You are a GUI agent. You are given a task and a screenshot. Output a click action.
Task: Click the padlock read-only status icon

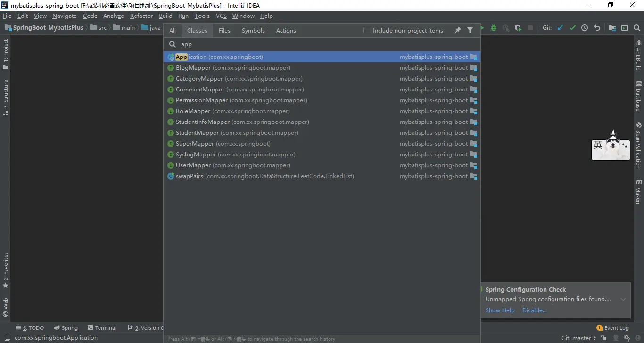click(x=603, y=338)
